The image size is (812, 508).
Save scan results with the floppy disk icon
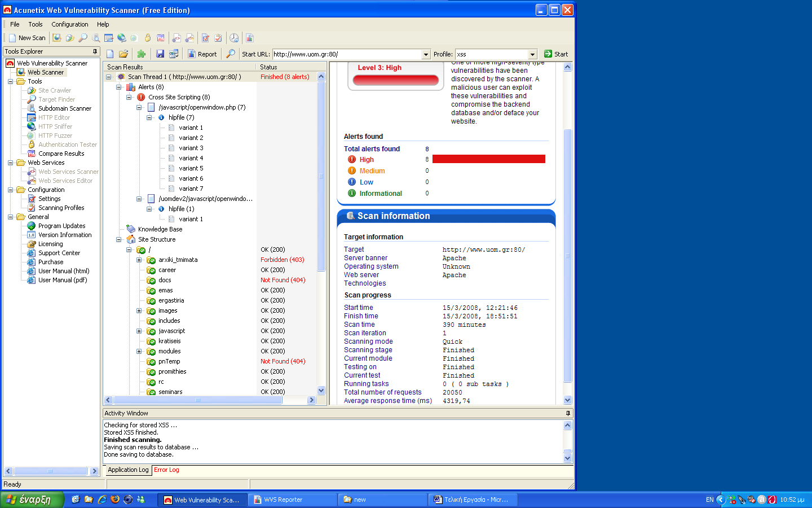point(160,54)
